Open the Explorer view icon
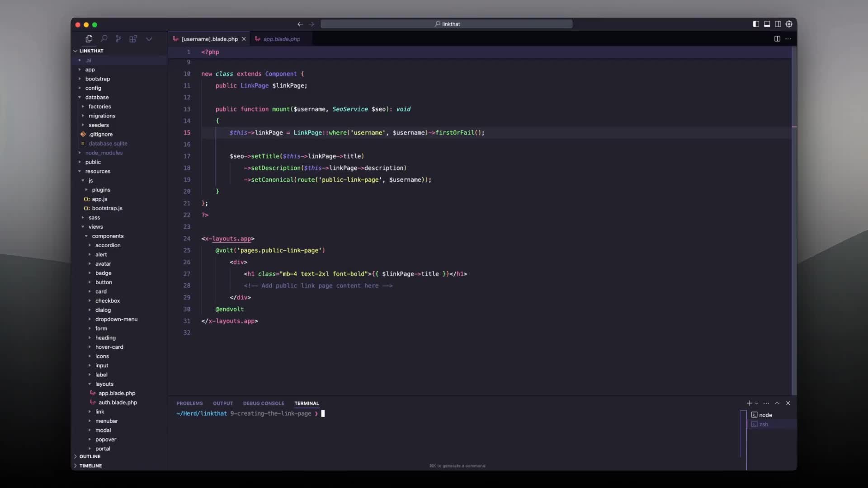The height and width of the screenshot is (488, 868). point(89,39)
